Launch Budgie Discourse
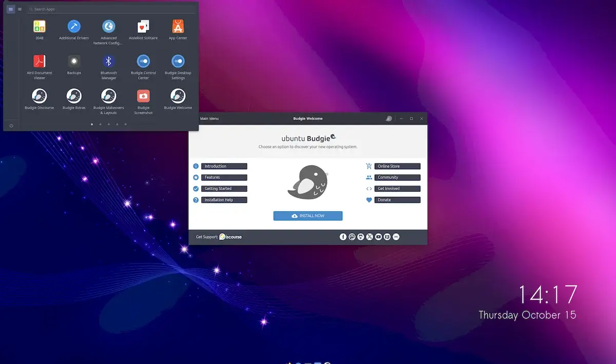The height and width of the screenshot is (364, 616). (x=40, y=99)
